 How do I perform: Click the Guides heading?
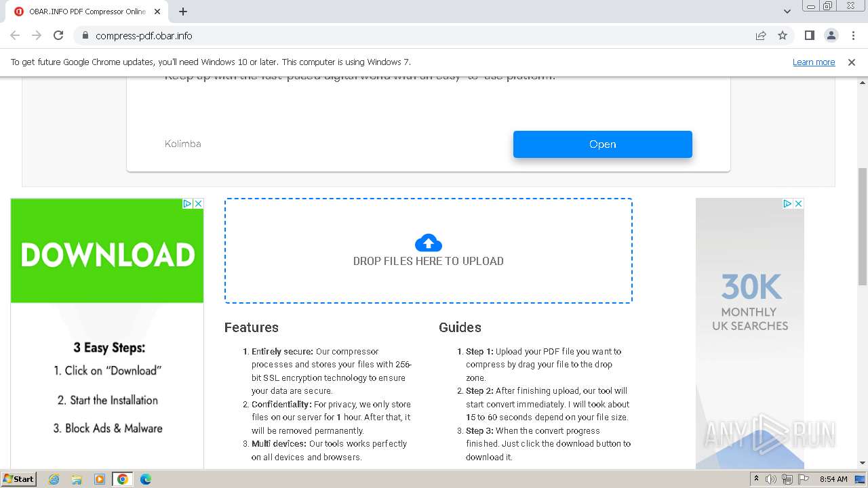[x=460, y=327]
